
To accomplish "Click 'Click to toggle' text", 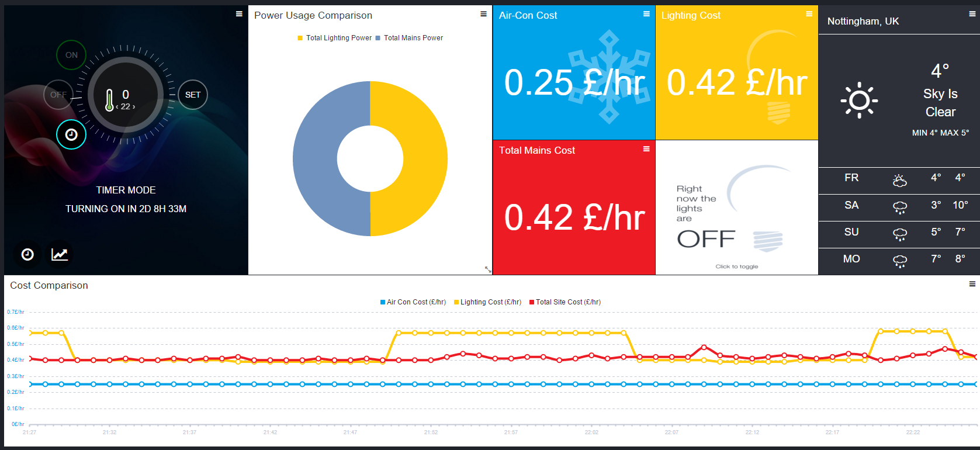I will point(737,266).
